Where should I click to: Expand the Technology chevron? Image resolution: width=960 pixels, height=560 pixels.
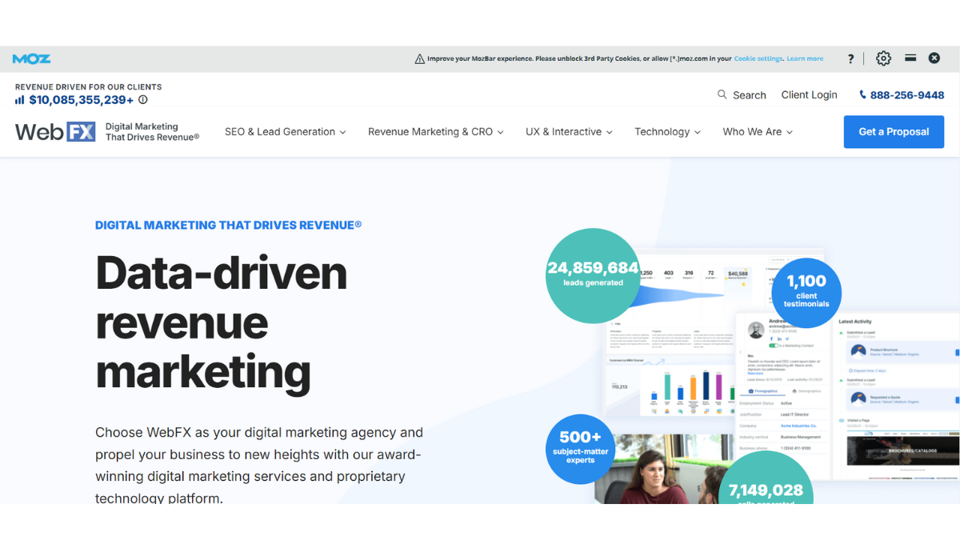pos(697,133)
